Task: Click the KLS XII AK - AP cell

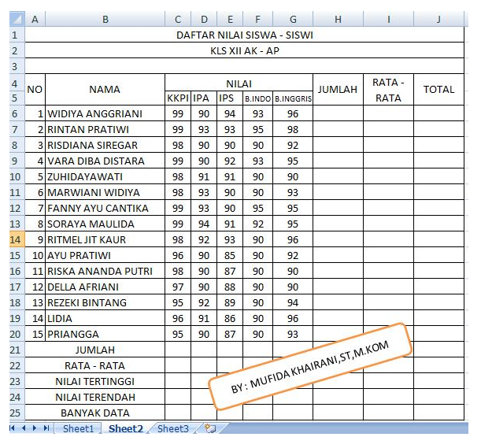Action: [245, 50]
